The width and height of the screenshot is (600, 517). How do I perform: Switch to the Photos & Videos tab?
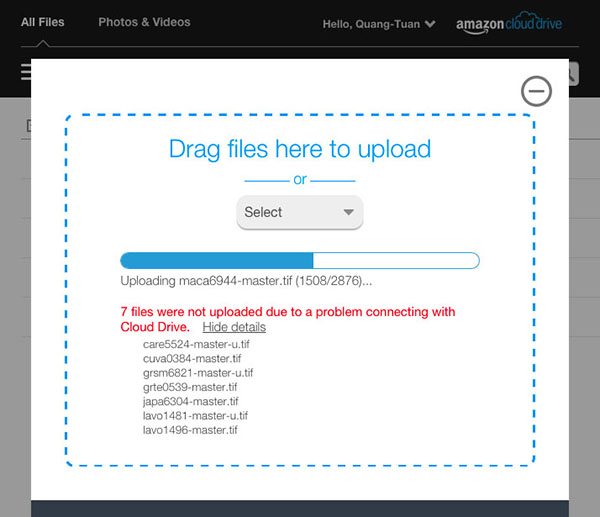coord(144,22)
